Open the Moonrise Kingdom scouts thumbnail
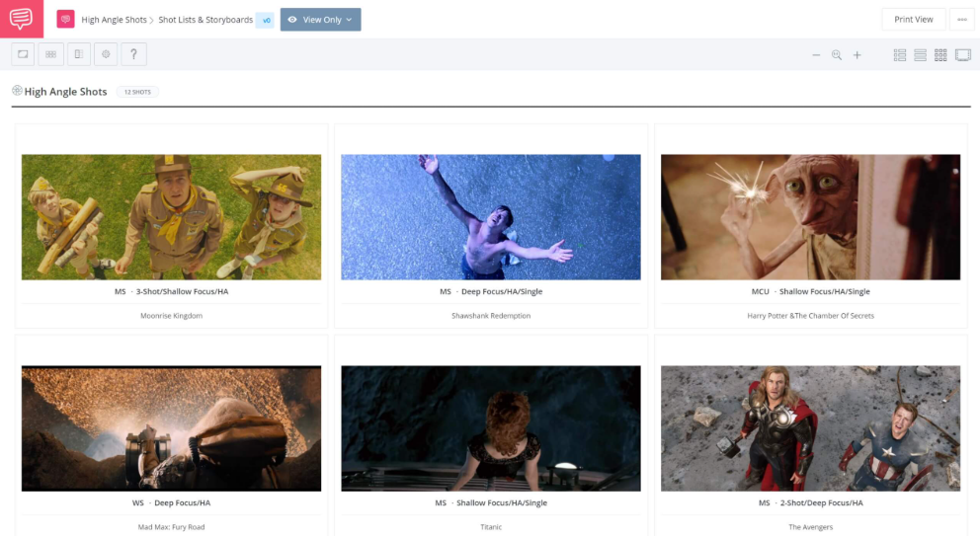The image size is (980, 536). point(171,217)
